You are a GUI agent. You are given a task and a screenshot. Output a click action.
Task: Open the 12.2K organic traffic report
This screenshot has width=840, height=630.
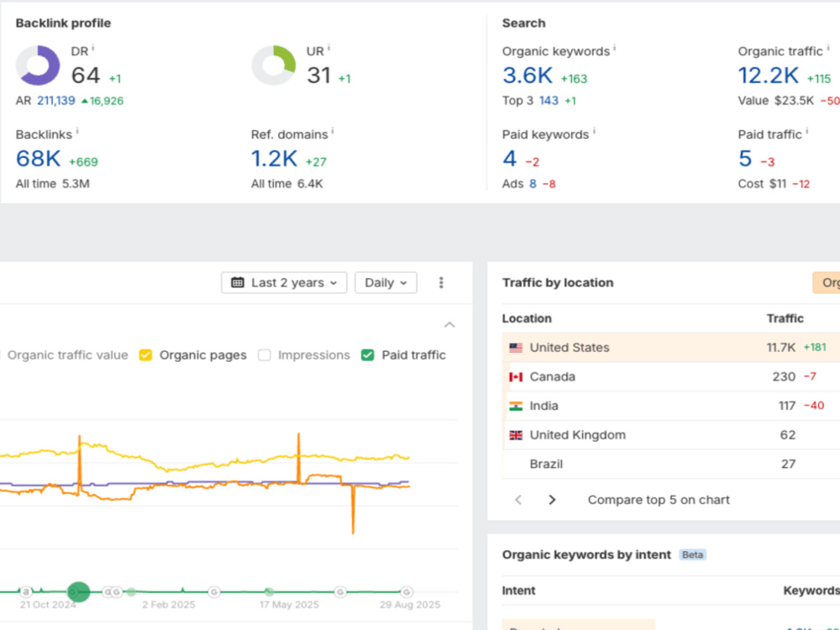tap(769, 76)
